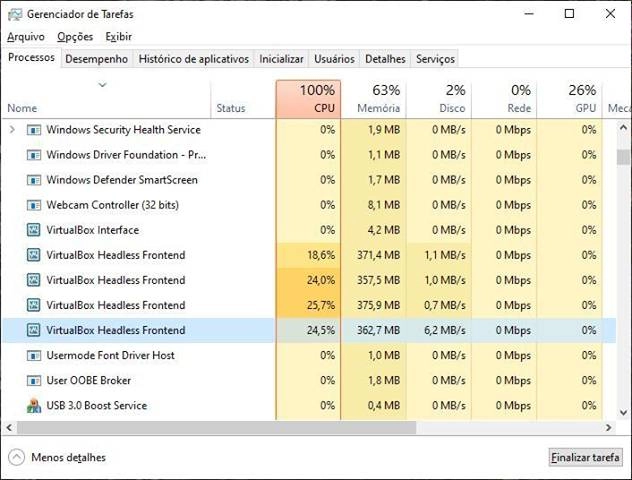The width and height of the screenshot is (632, 480).
Task: Click the Windows Driver Foundation icon
Action: [x=34, y=155]
